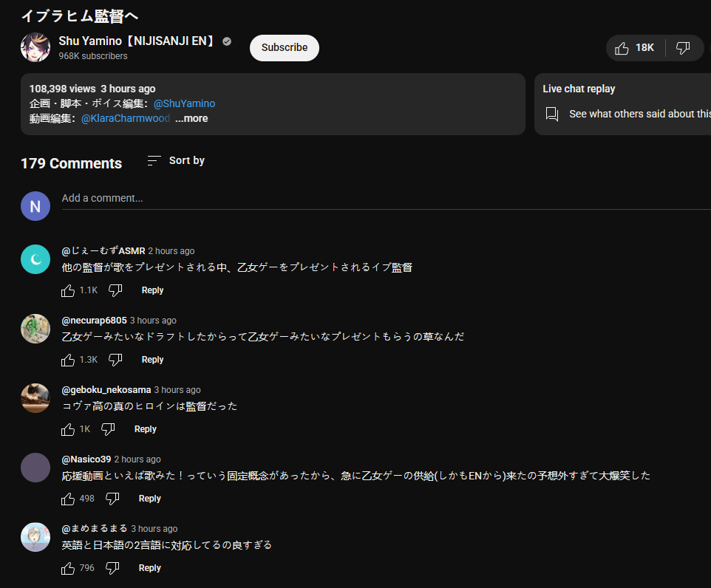The width and height of the screenshot is (711, 588).
Task: Reply to @geboku_nekosama comment
Action: [145, 429]
